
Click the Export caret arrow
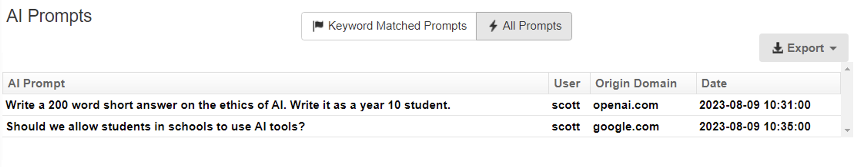point(833,48)
